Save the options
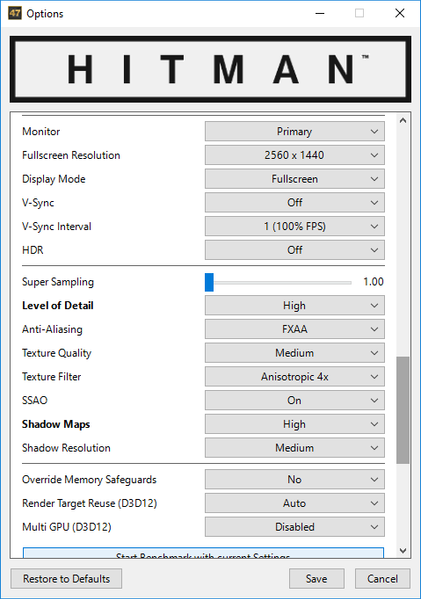Viewport: 421px width, 599px height. pyautogui.click(x=316, y=579)
